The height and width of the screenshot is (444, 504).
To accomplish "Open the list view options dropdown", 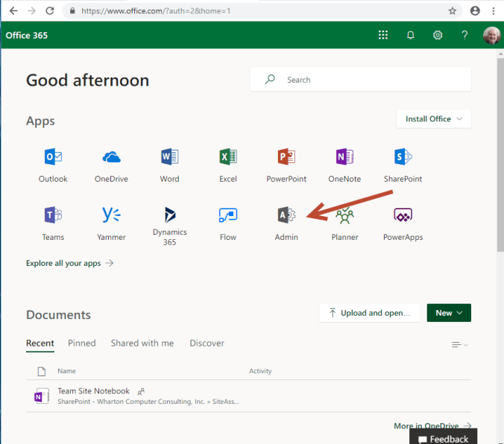I will pyautogui.click(x=460, y=345).
